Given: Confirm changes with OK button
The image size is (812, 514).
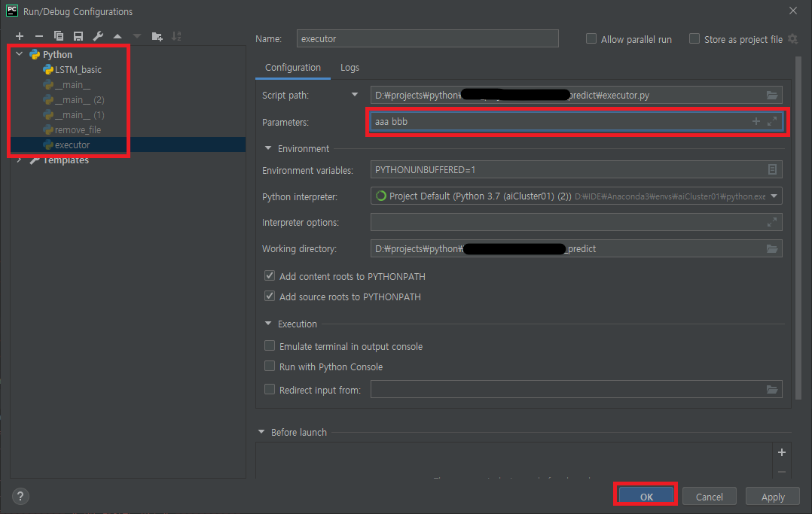Looking at the screenshot, I should click(x=645, y=496).
